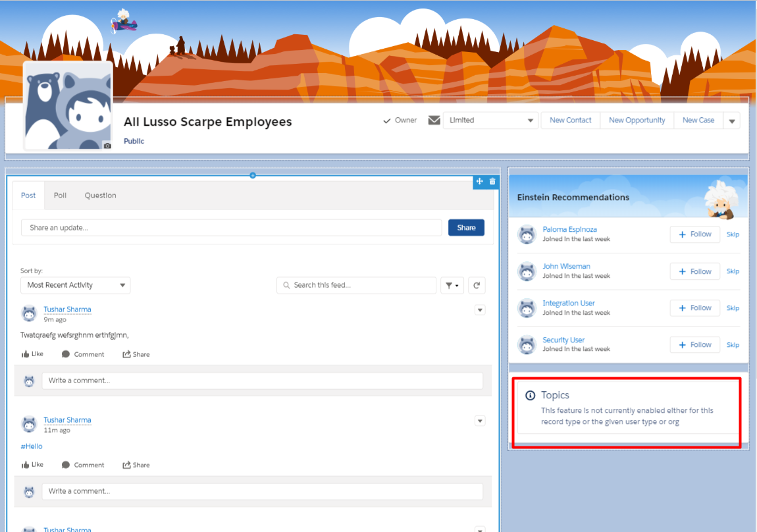
Task: Click the add component plus circle above the feed
Action: (253, 175)
